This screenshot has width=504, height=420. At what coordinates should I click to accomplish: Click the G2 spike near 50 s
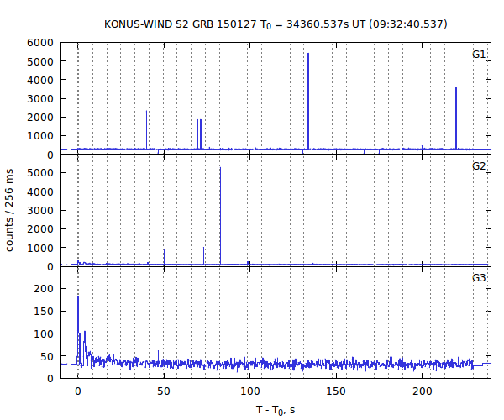point(165,256)
